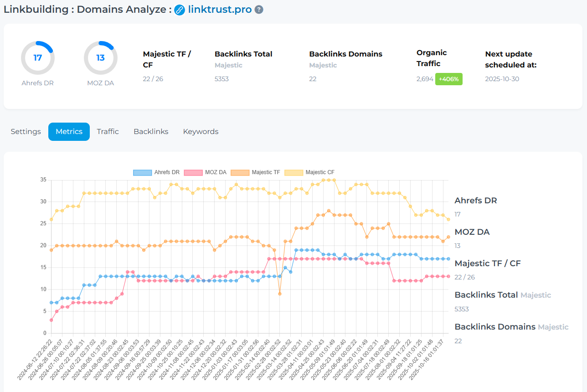Switch to the Traffic tab
This screenshot has width=587, height=392.
coord(108,132)
